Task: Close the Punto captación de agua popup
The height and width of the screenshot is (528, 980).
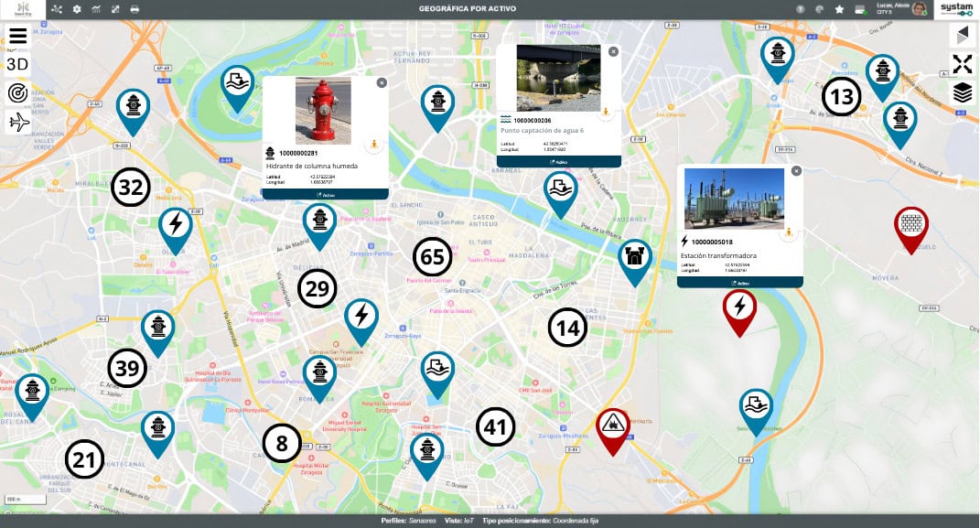Action: point(614,52)
